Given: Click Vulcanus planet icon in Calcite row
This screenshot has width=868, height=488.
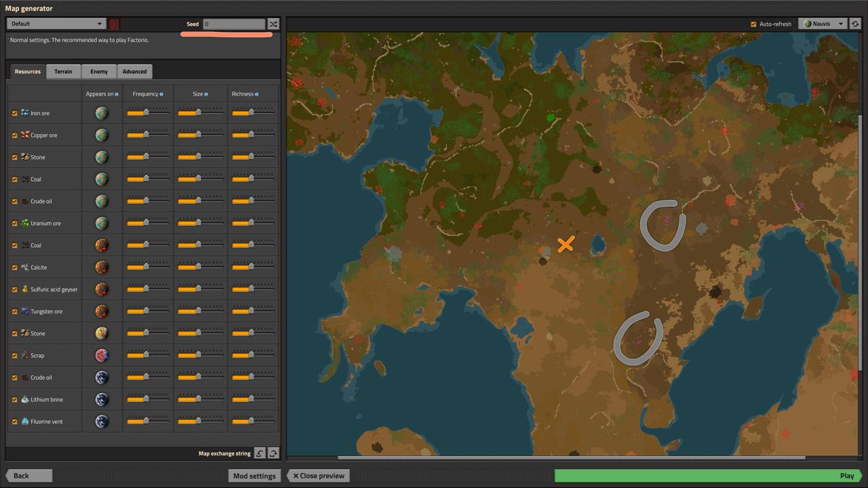Looking at the screenshot, I should (x=102, y=267).
